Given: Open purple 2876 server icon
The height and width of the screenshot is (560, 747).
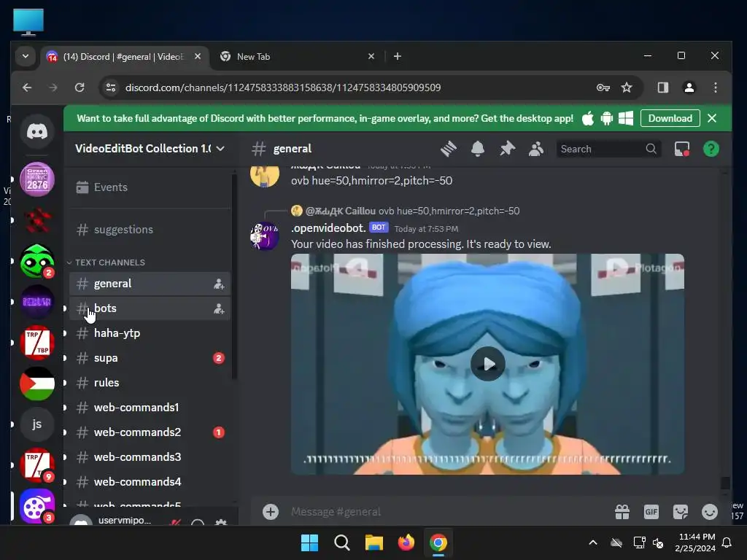Looking at the screenshot, I should [x=37, y=179].
